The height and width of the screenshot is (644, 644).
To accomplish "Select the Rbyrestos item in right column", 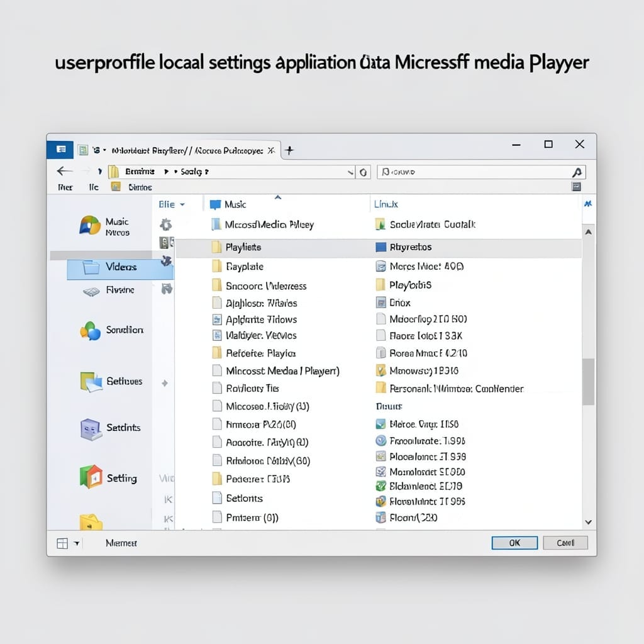I will point(403,247).
